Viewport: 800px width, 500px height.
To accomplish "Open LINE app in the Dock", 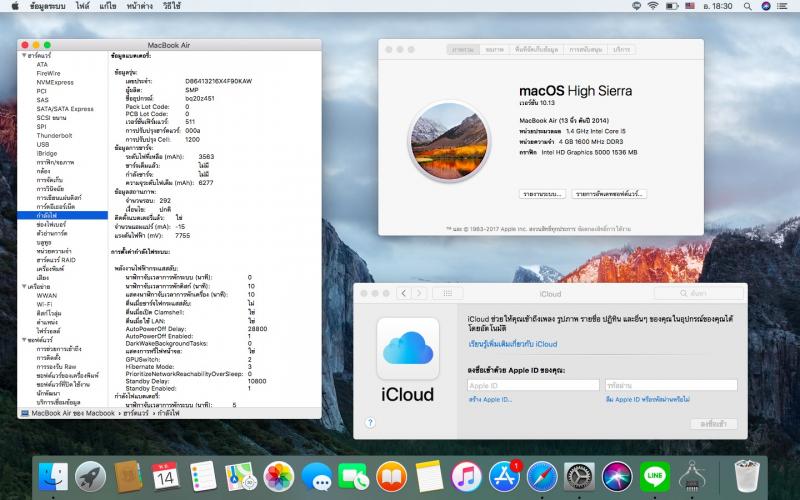I will (655, 477).
